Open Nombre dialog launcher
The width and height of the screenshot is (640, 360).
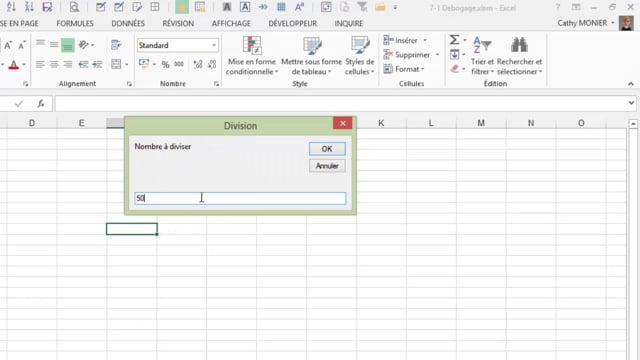click(x=216, y=84)
